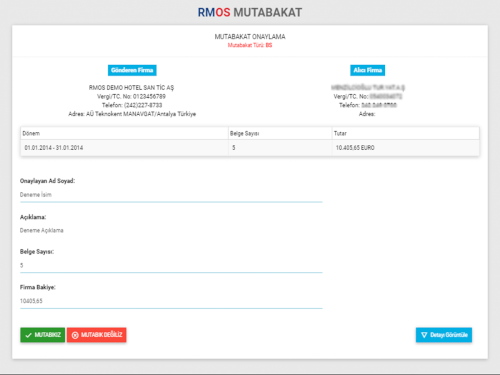Click the red MUTABIK DEĞİLİZ button

(x=96, y=335)
